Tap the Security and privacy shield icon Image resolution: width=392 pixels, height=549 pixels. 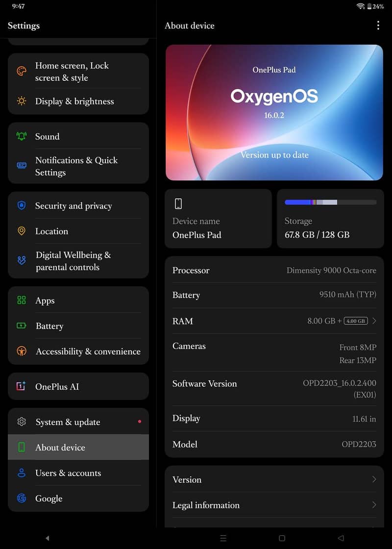[22, 205]
